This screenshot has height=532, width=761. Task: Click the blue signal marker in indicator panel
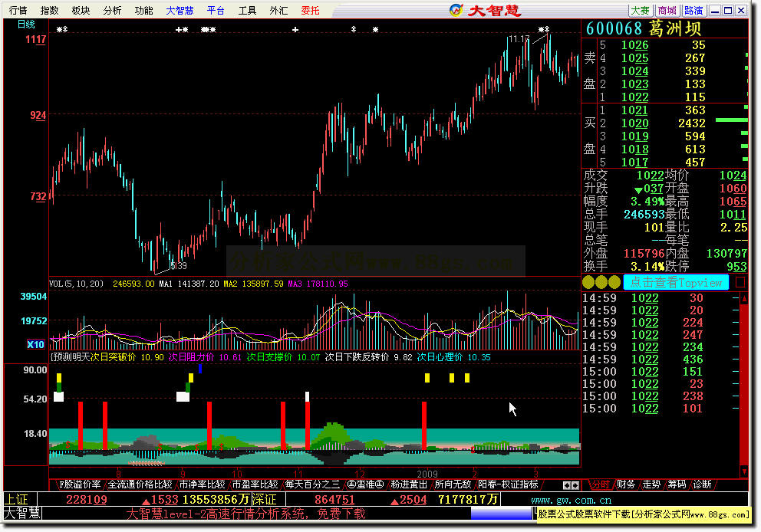point(200,369)
